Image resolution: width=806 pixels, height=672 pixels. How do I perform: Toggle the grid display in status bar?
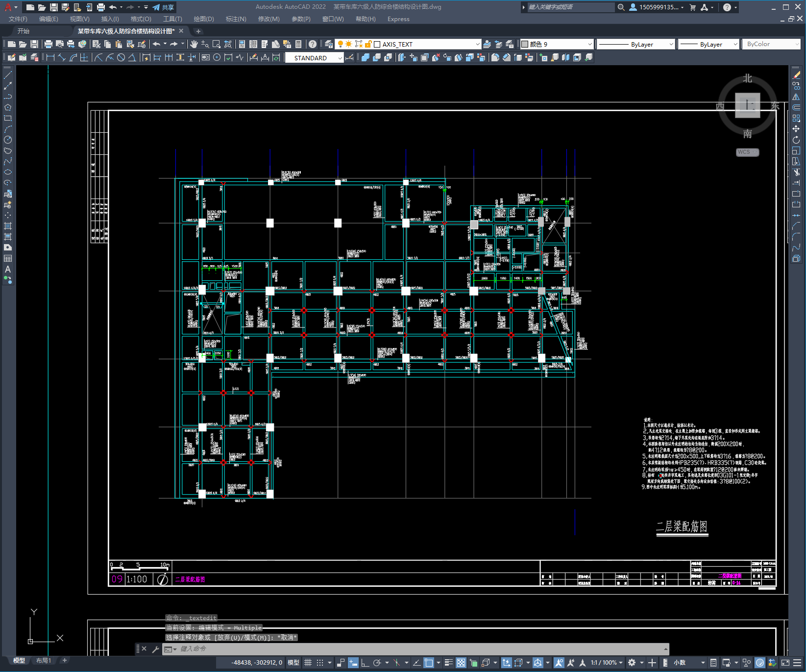coord(308,663)
